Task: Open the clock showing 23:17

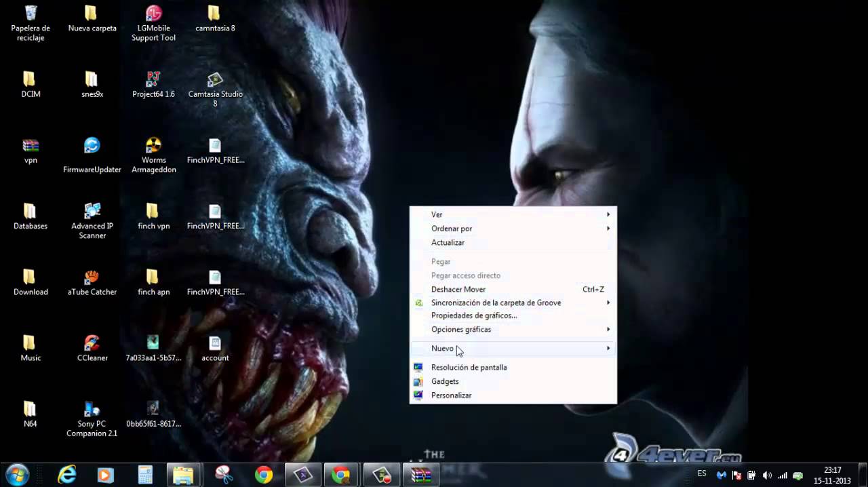Action: tap(832, 475)
